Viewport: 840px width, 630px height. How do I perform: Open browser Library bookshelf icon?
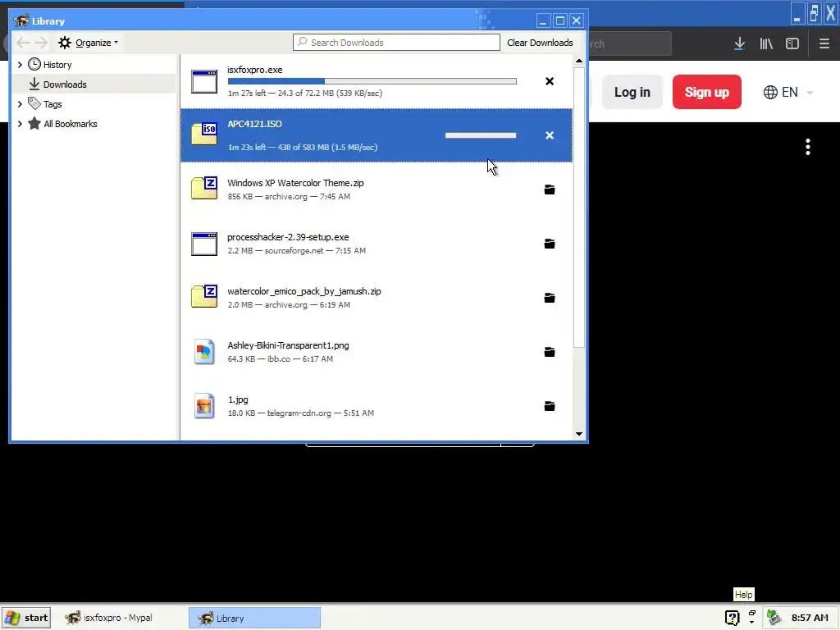(766, 43)
